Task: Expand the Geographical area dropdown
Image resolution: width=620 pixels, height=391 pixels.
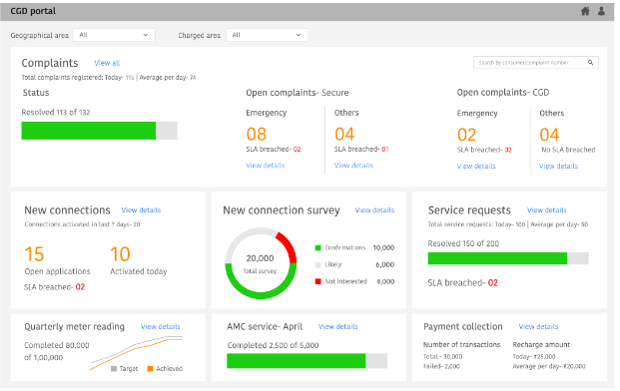Action: click(114, 35)
